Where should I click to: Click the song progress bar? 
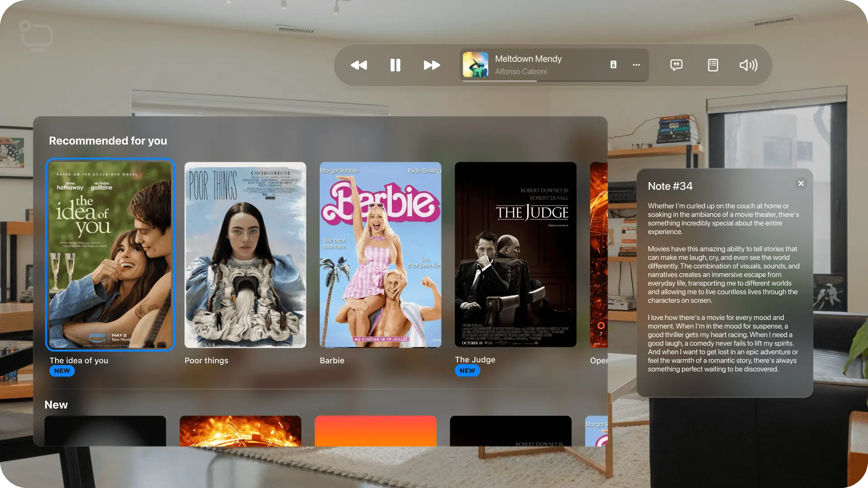pos(555,81)
